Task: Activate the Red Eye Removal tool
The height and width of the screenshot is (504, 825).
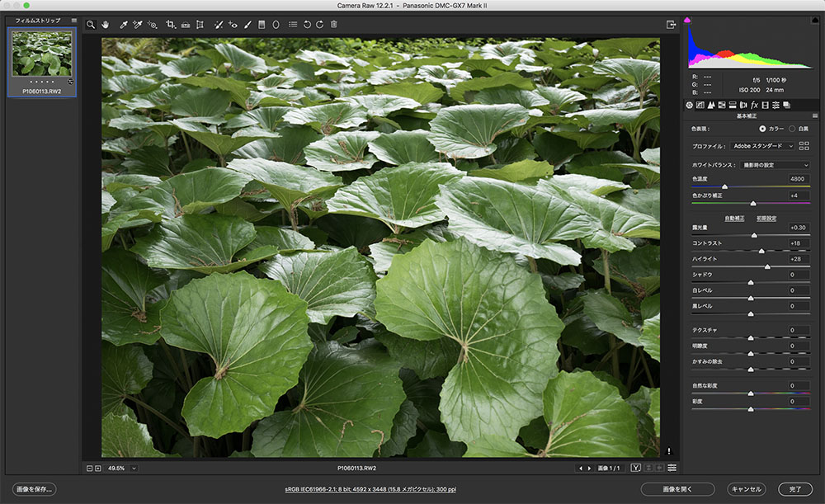Action: (x=233, y=25)
